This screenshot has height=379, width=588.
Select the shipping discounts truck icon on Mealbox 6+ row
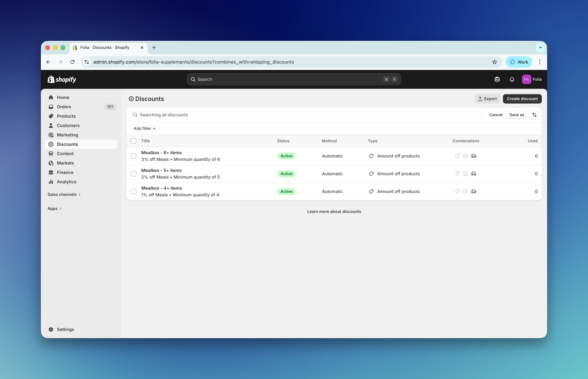pyautogui.click(x=473, y=156)
